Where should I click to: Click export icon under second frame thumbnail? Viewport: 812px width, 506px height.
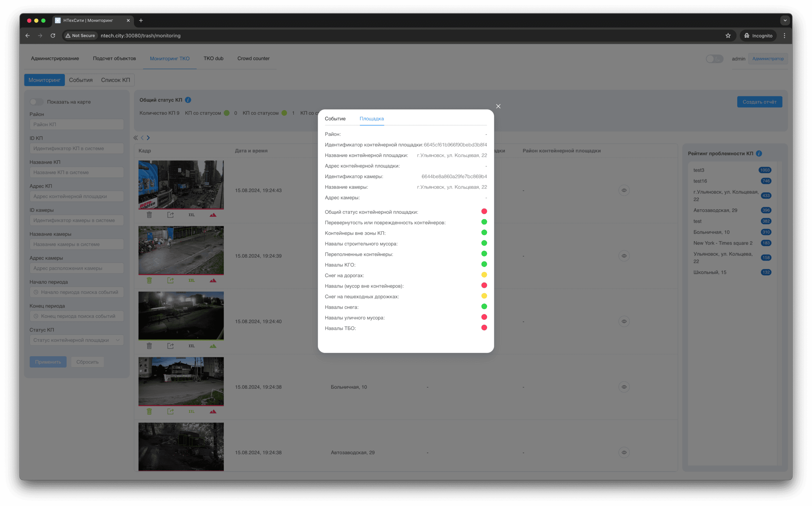pyautogui.click(x=170, y=280)
